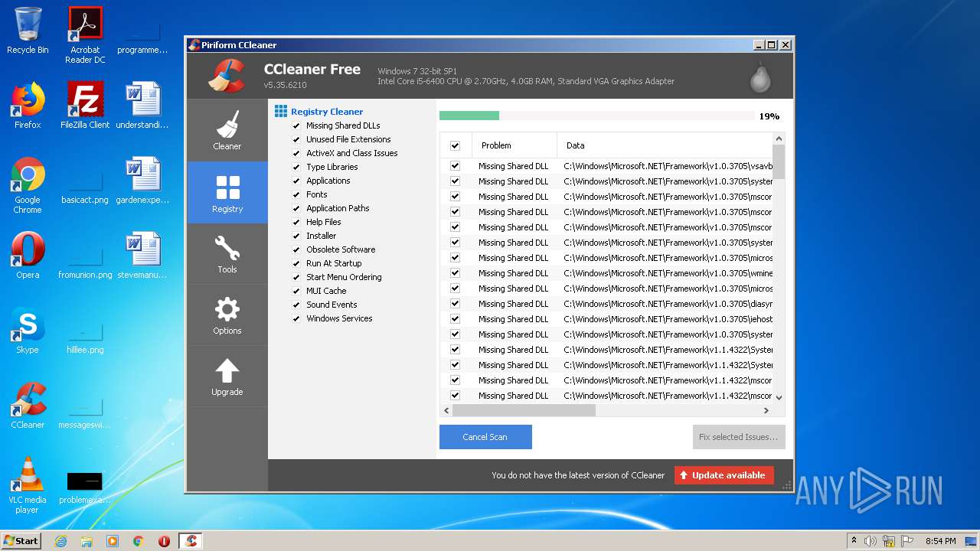Image resolution: width=980 pixels, height=551 pixels.
Task: Uncheck Type Libraries option
Action: click(x=296, y=167)
